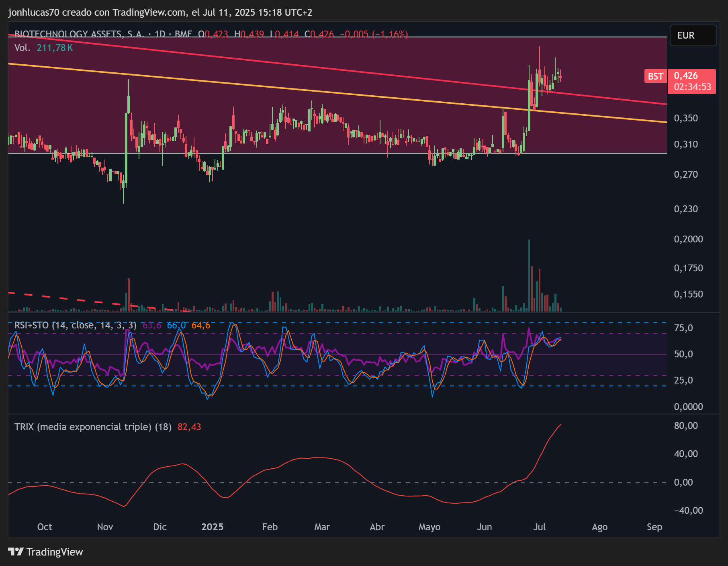728x566 pixels.
Task: Click the stochastic value 66,0
Action: pos(176,325)
